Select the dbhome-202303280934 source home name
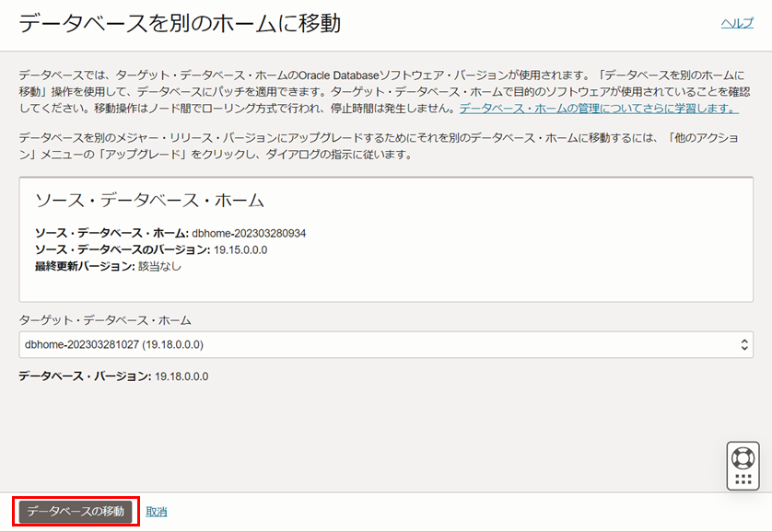The image size is (772, 532). (x=249, y=234)
